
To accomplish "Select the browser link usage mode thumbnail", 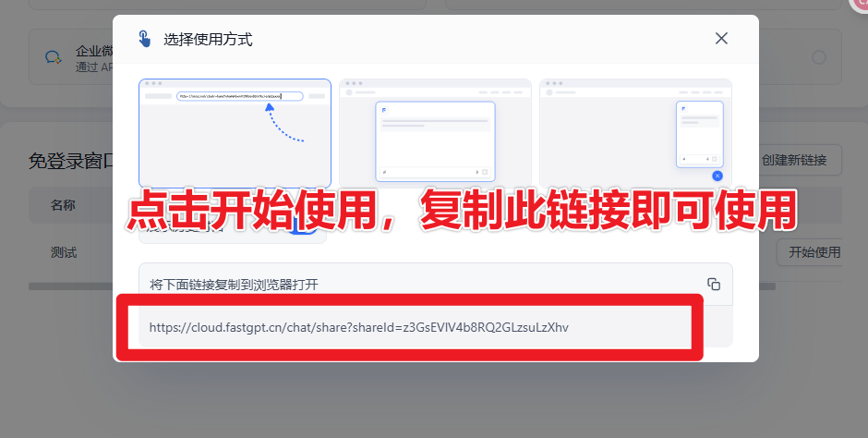I will click(x=235, y=133).
